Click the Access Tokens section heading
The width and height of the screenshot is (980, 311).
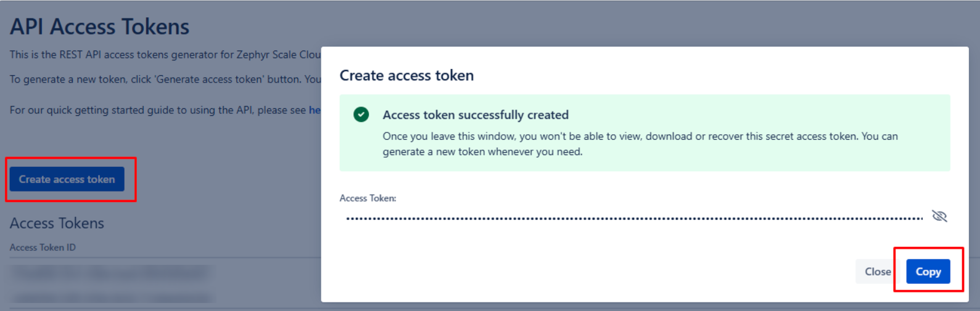[57, 223]
